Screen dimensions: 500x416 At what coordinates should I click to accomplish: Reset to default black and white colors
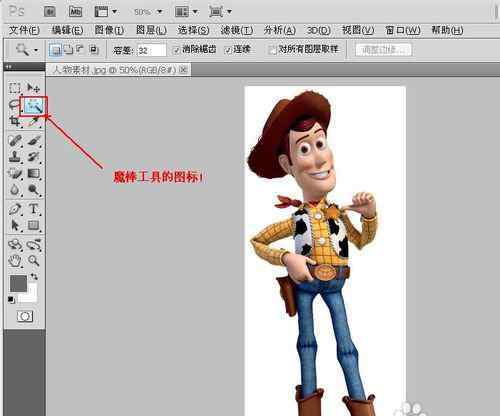coord(11,300)
